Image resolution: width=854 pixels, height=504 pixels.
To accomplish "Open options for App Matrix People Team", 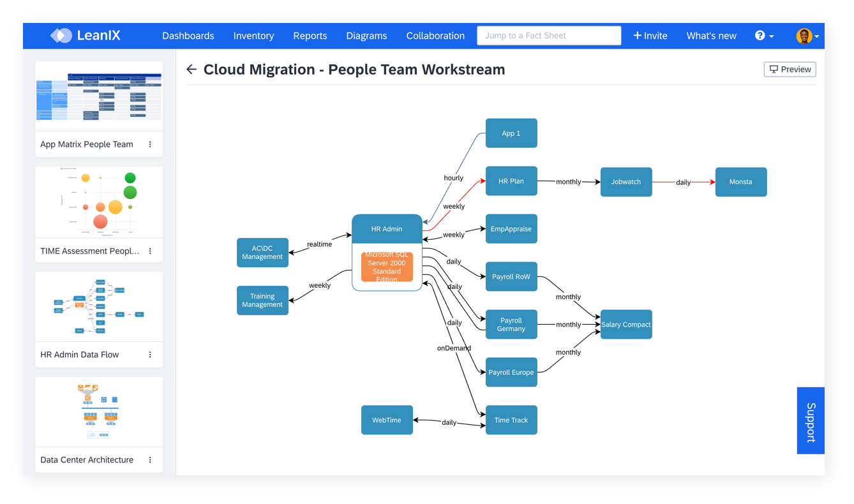I will 151,144.
